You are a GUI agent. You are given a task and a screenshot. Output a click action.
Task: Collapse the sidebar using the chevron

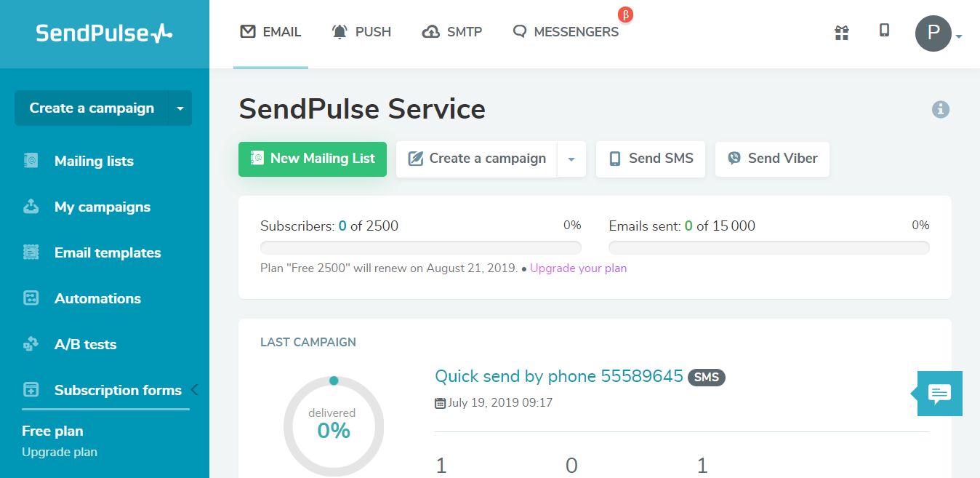194,390
